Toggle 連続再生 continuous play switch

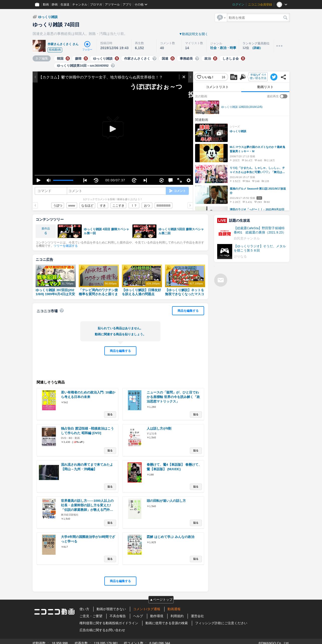pyautogui.click(x=284, y=96)
